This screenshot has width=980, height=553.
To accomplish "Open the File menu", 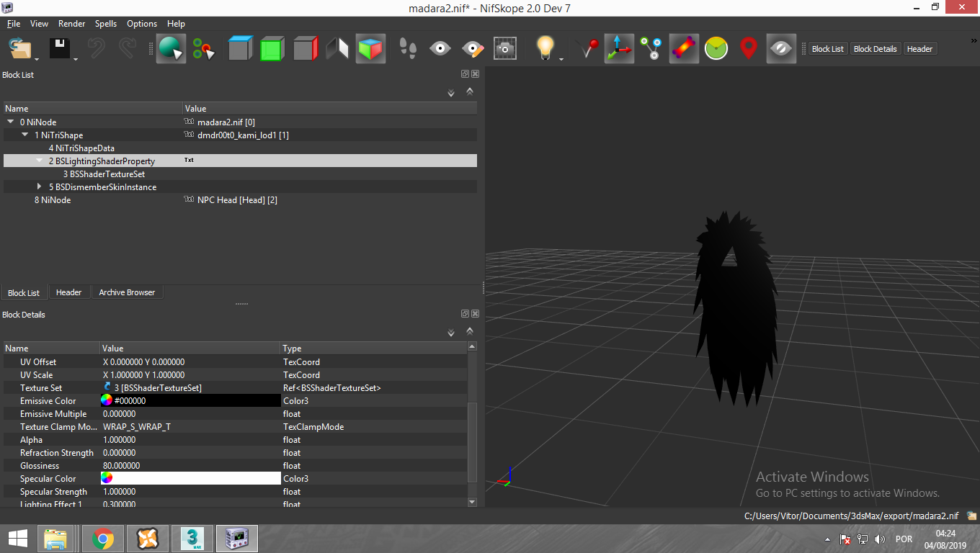I will pyautogui.click(x=14, y=24).
